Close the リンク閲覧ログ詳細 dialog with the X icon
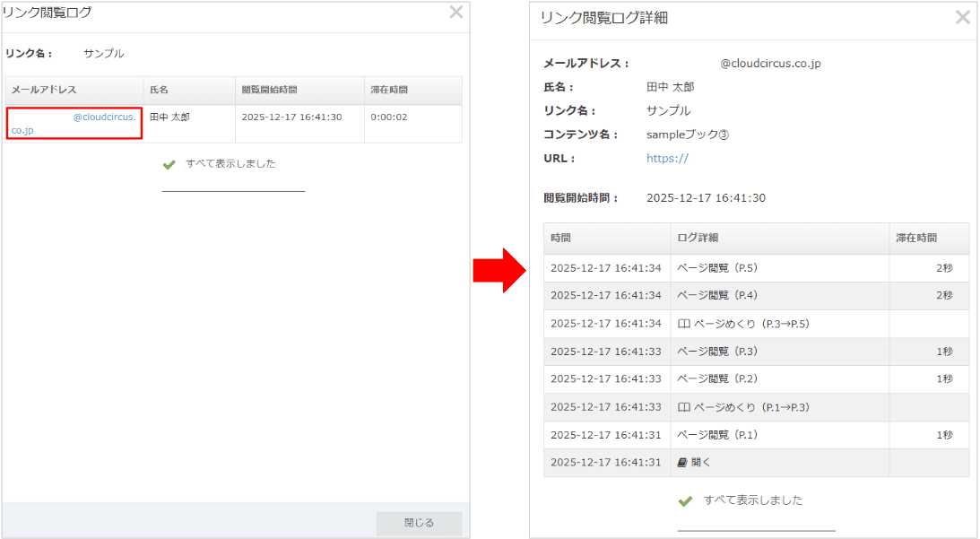Image resolution: width=980 pixels, height=539 pixels. (x=962, y=16)
